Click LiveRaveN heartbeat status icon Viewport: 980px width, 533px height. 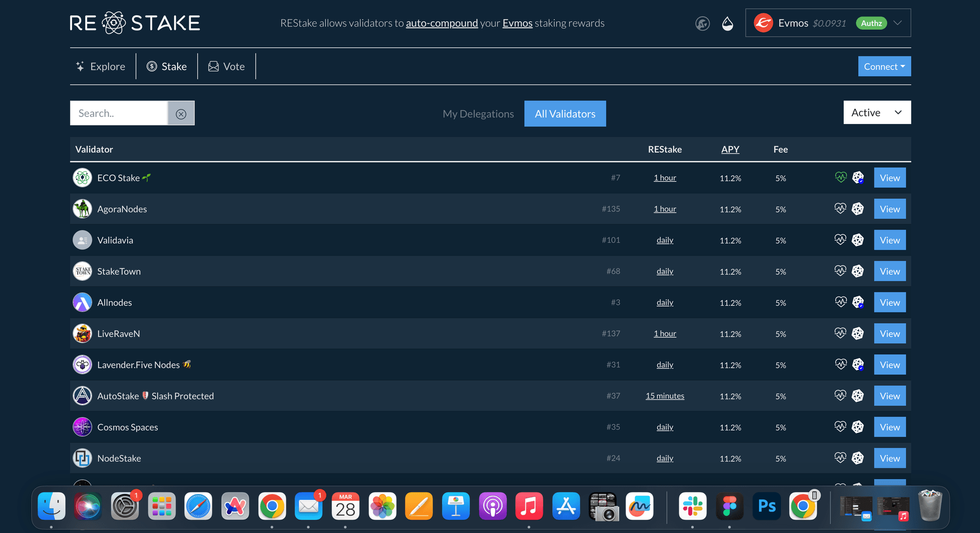click(x=841, y=333)
